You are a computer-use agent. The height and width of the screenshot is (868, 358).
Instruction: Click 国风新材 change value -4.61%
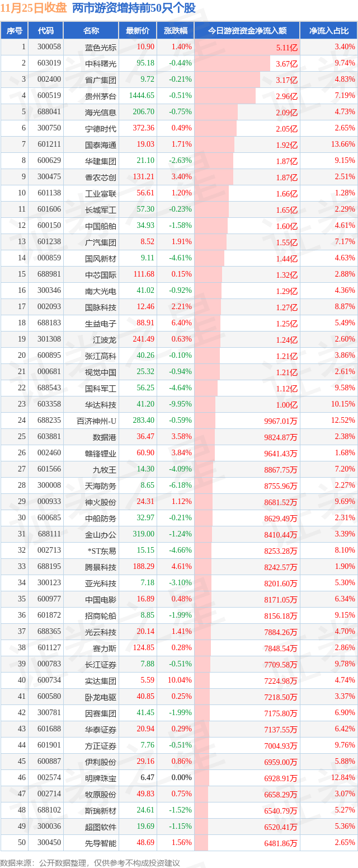[x=181, y=258]
